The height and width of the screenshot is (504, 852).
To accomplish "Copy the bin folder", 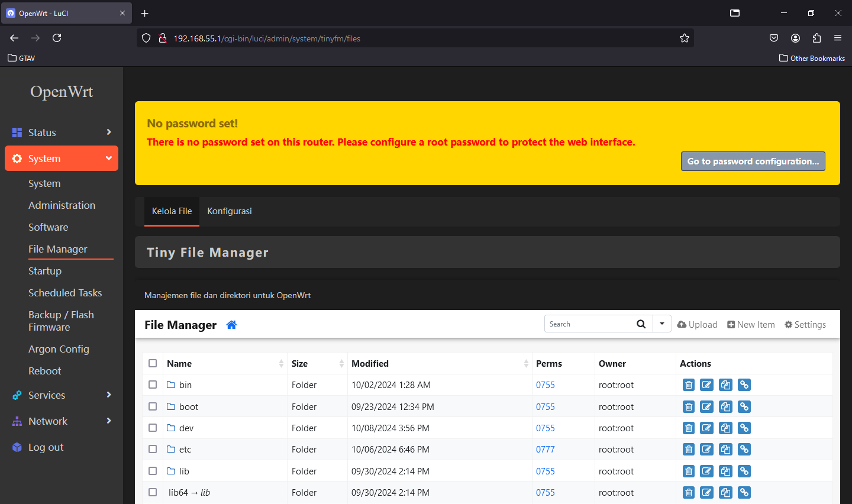I will [726, 385].
